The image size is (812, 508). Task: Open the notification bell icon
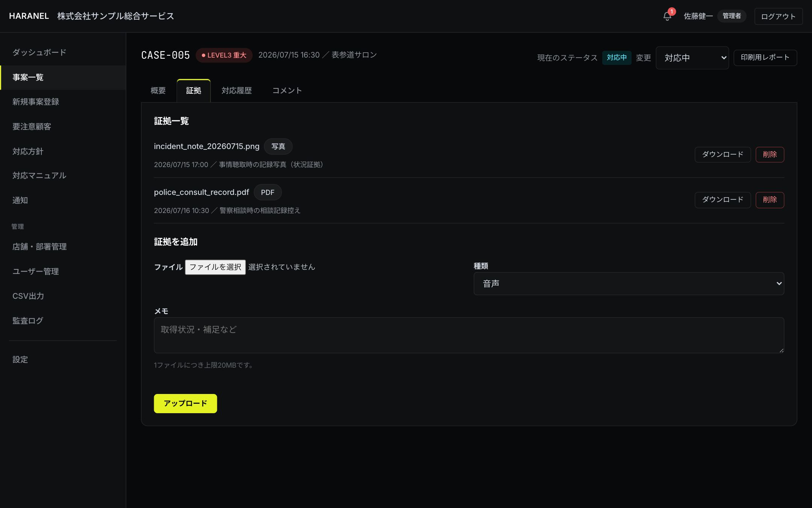667,16
